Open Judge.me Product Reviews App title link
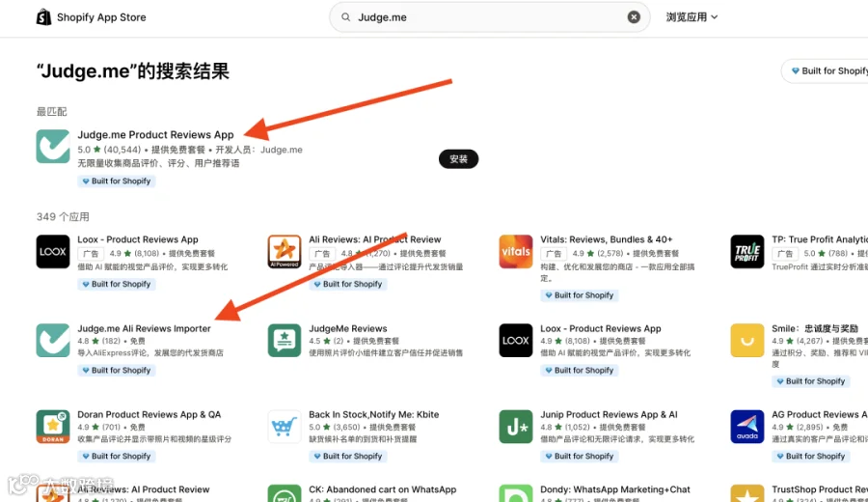 coord(155,134)
